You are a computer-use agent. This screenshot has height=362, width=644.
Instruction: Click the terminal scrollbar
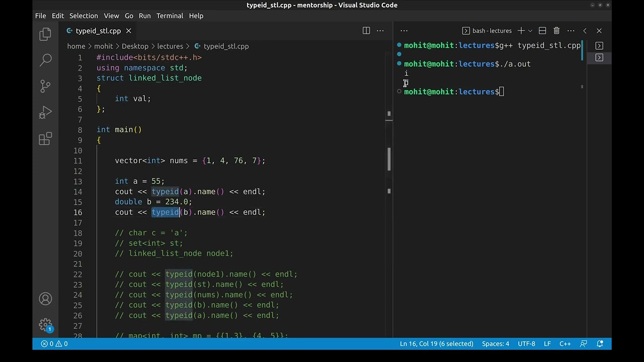click(582, 51)
